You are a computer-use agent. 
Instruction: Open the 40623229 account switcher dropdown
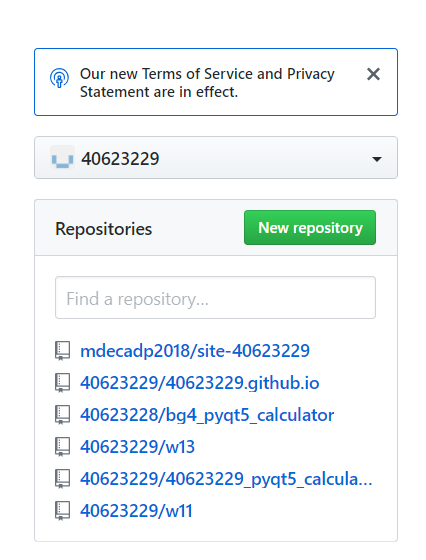click(x=216, y=158)
